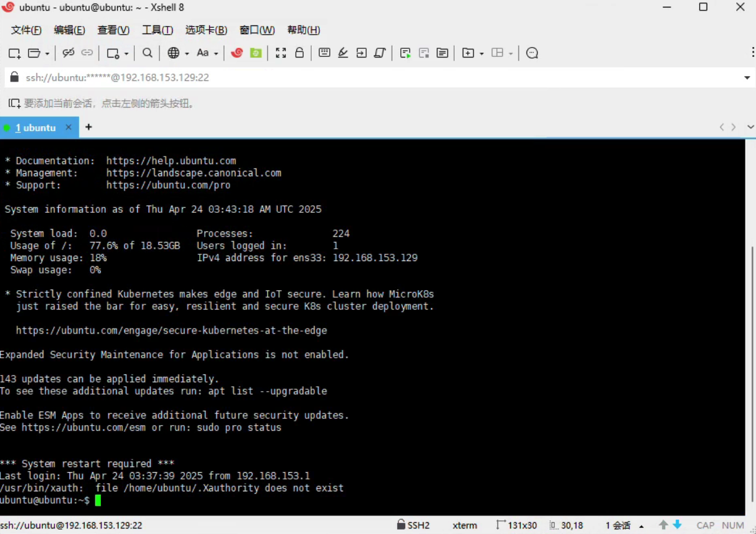Close the ubuntu session tab
The image size is (756, 534).
(x=69, y=127)
